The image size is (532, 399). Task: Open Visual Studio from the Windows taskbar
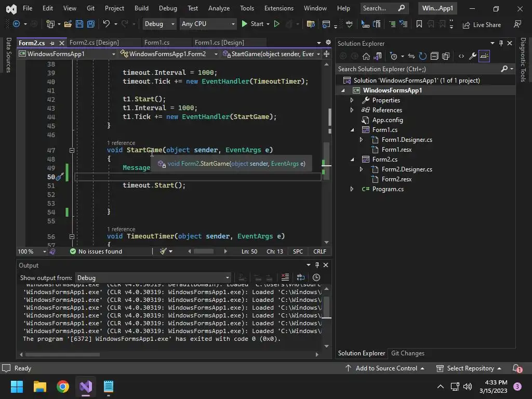pyautogui.click(x=86, y=387)
